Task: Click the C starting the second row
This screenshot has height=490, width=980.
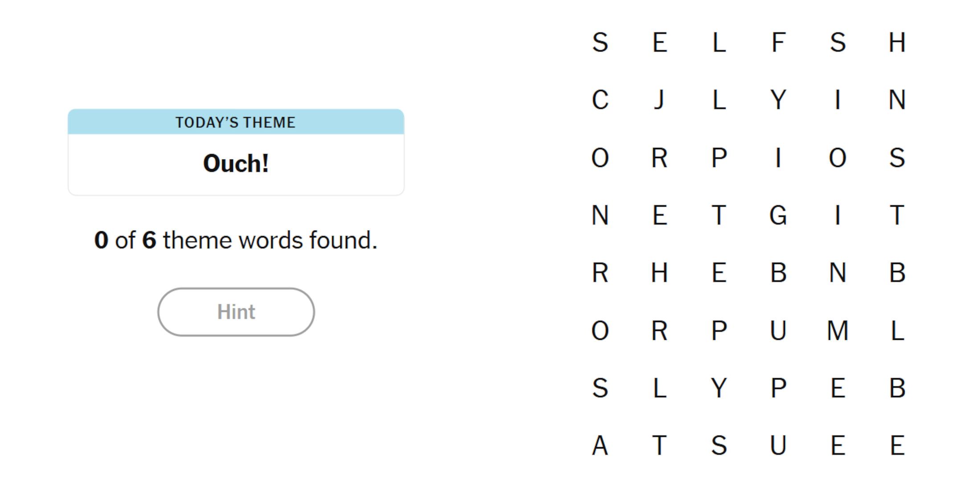Action: (x=601, y=101)
